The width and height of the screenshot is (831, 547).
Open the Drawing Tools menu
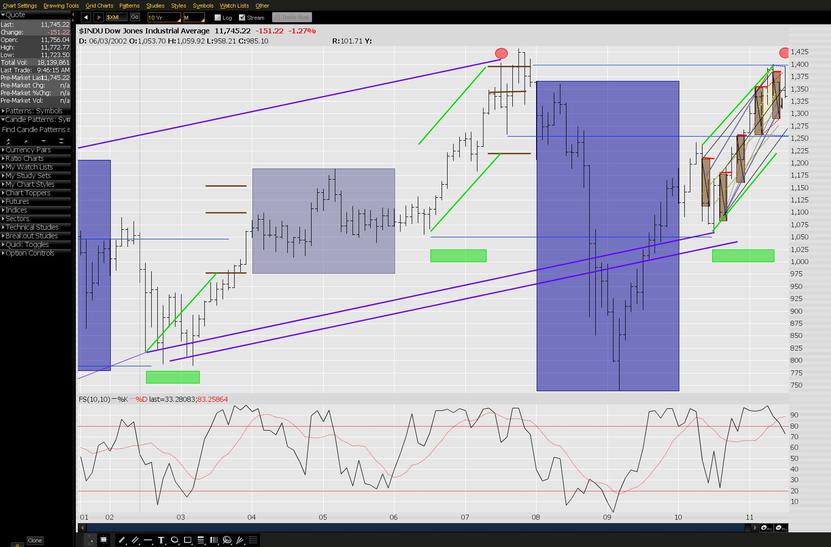tap(60, 5)
